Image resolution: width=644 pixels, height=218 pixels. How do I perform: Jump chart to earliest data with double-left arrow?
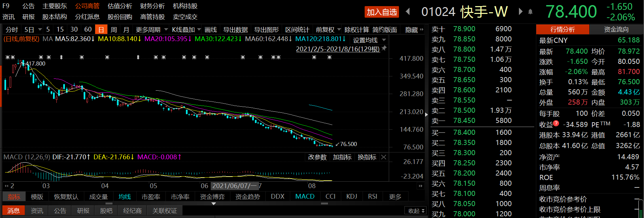pos(6,186)
